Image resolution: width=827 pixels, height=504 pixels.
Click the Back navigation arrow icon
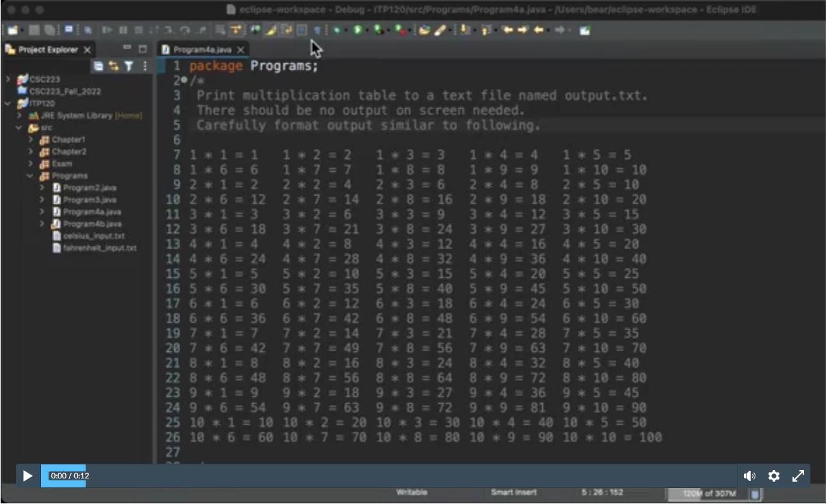[x=539, y=30]
